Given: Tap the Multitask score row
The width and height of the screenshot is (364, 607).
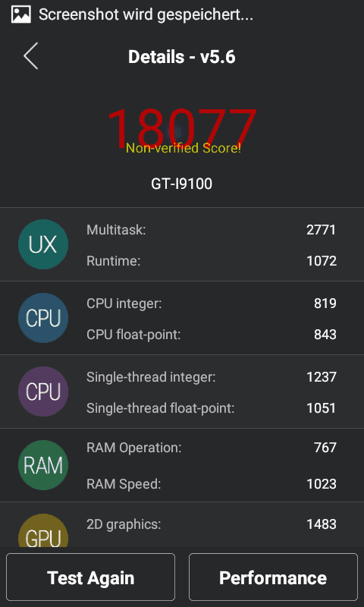Looking at the screenshot, I should (212, 230).
